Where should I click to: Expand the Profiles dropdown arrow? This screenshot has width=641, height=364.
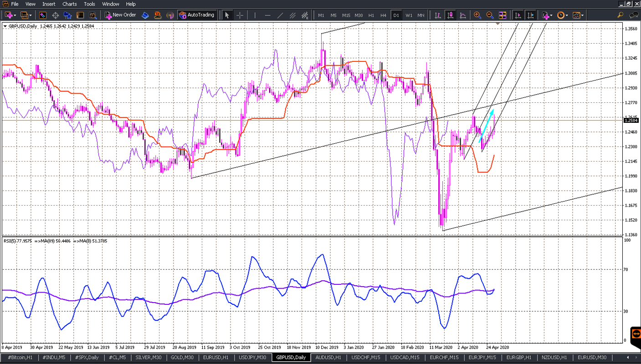[31, 15]
